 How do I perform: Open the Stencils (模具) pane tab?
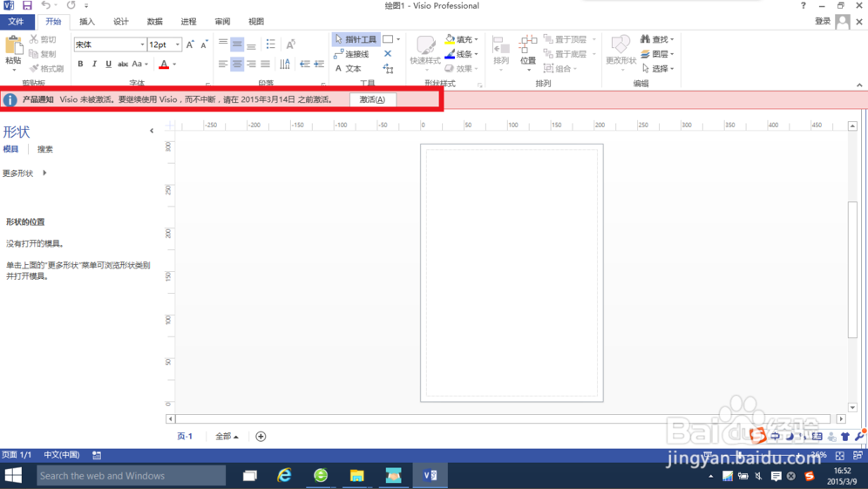tap(10, 149)
